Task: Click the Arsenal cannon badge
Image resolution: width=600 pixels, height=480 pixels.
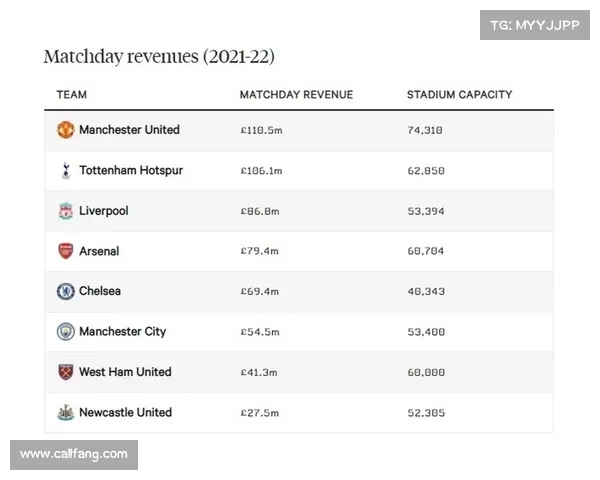Action: [x=65, y=251]
